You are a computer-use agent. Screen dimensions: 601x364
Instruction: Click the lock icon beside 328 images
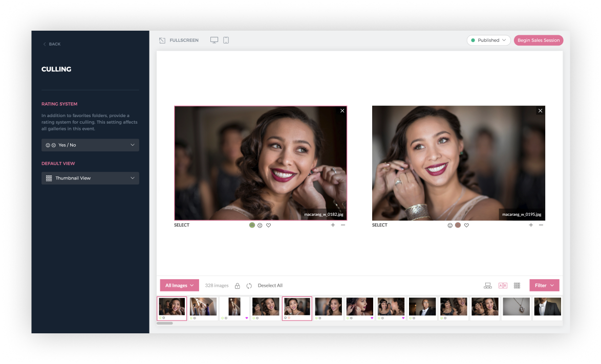(x=237, y=286)
